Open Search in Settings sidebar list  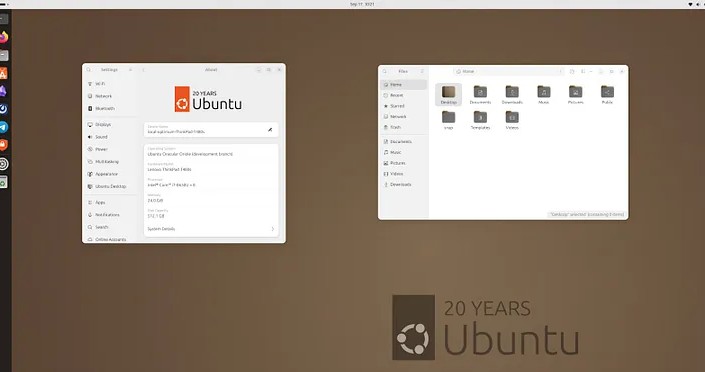pos(111,227)
